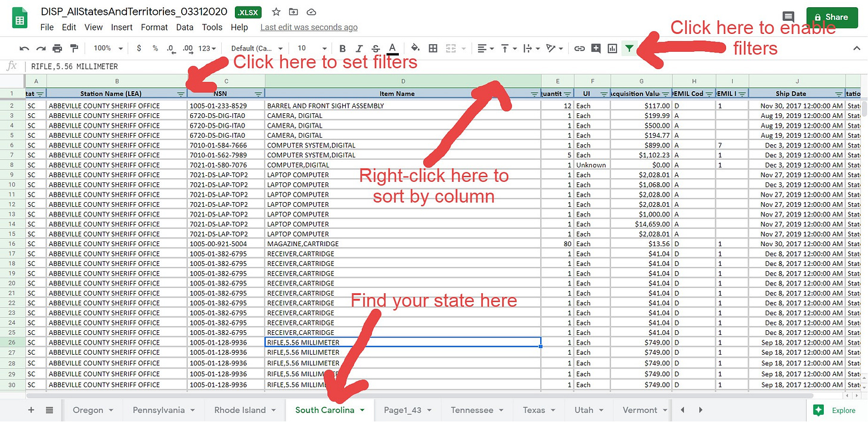868x422 pixels.
Task: Toggle bold formatting
Action: pos(342,48)
